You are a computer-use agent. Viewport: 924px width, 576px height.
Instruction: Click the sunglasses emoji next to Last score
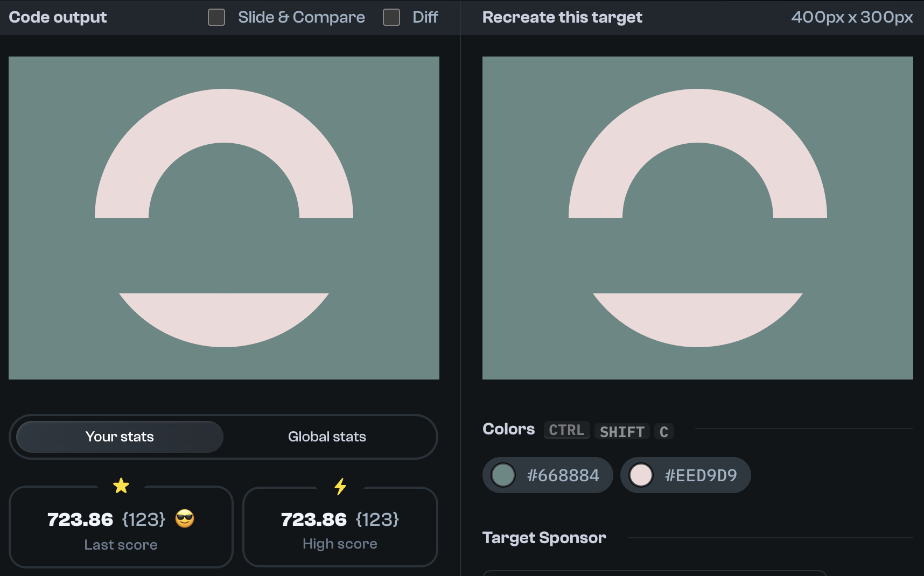coord(185,519)
